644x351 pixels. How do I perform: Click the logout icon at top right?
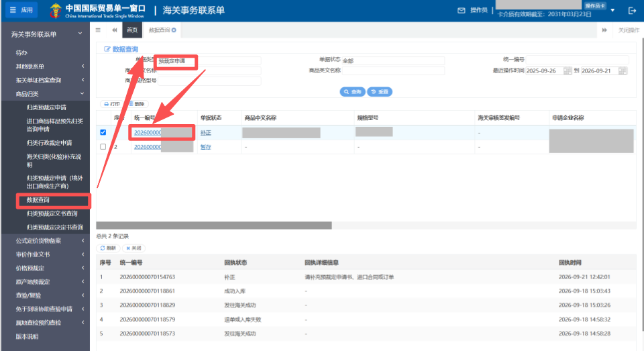point(632,10)
